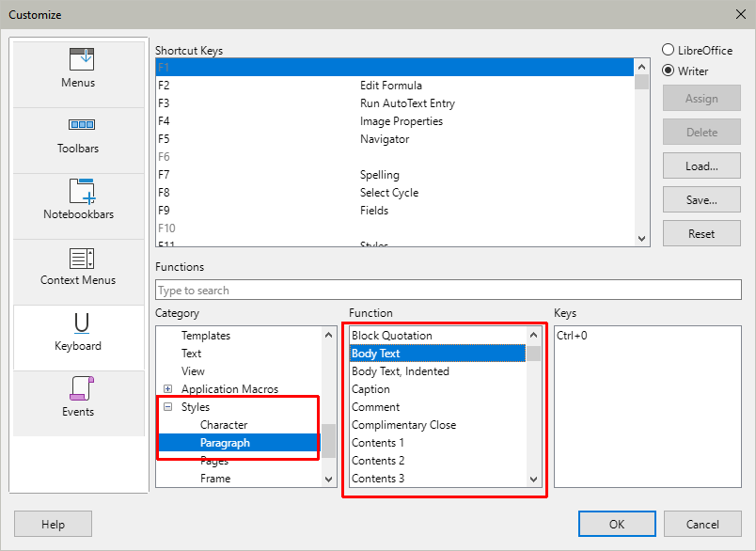The image size is (756, 551).
Task: Choose Caption function
Action: (438, 388)
